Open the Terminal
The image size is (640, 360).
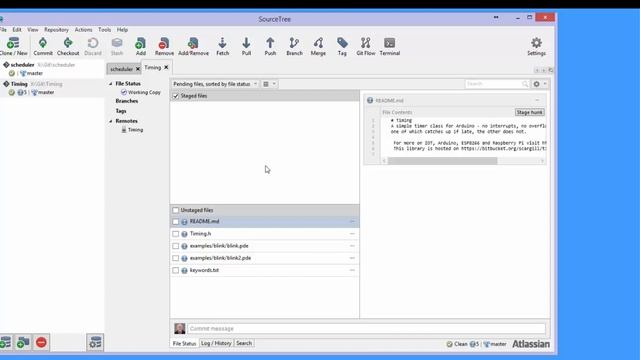click(389, 46)
